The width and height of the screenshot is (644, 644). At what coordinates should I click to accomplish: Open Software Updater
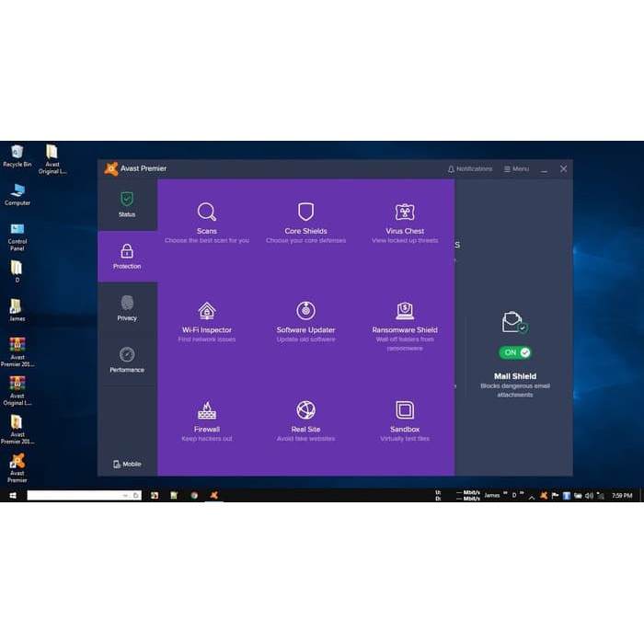tap(305, 322)
